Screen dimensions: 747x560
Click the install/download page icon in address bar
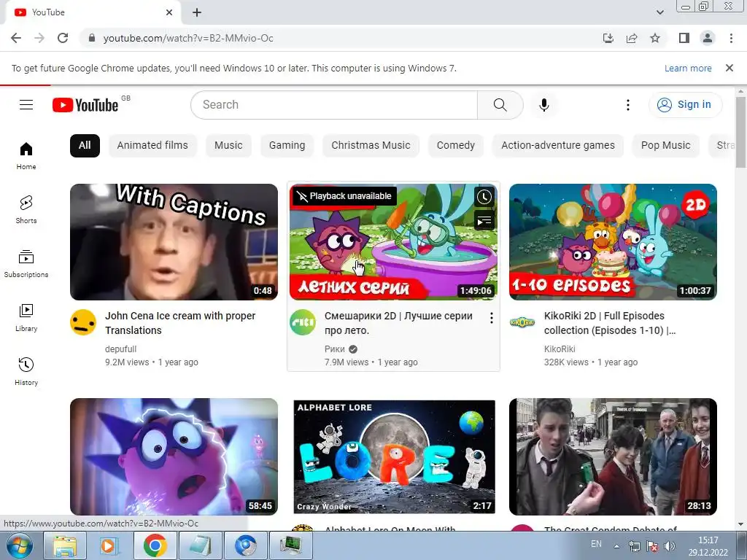[608, 38]
